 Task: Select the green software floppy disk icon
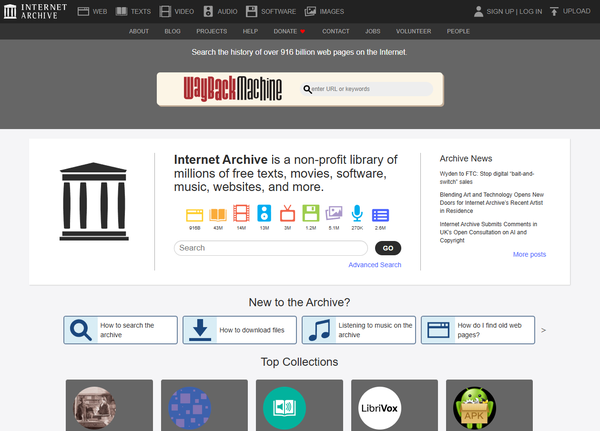311,213
